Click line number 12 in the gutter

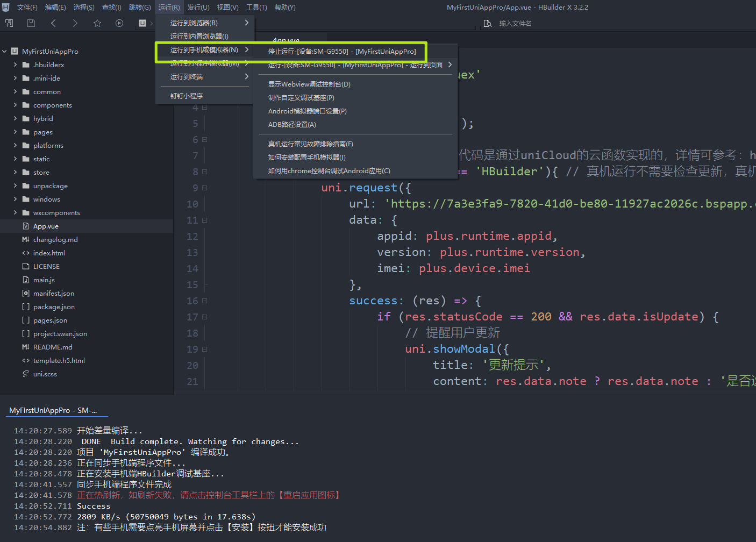pos(192,237)
